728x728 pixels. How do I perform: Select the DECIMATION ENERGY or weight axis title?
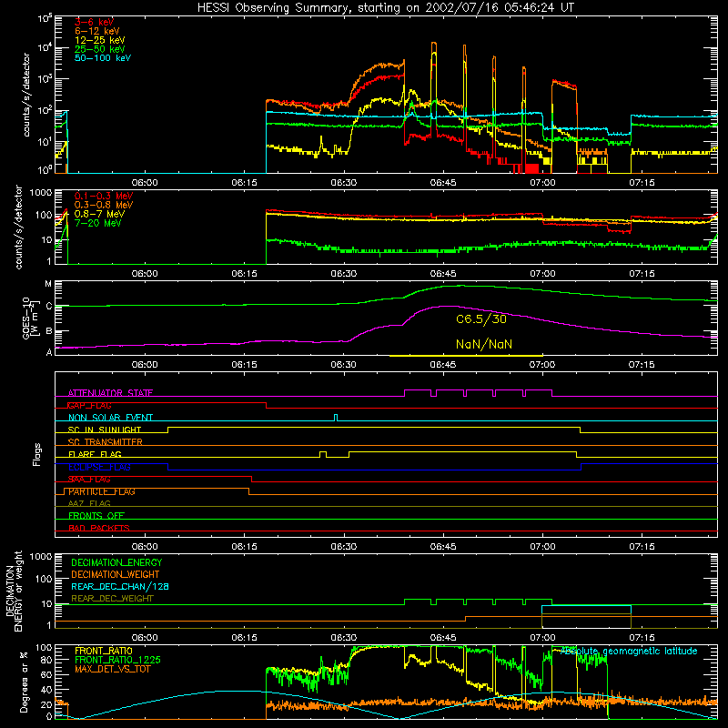(14, 591)
